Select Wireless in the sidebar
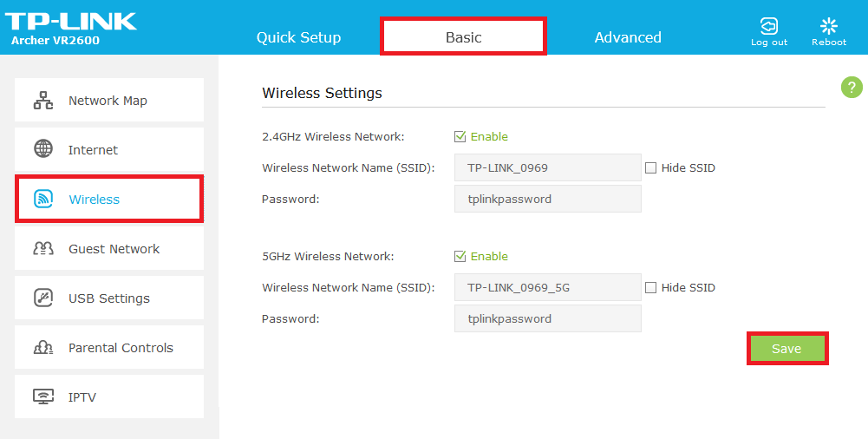 109,199
